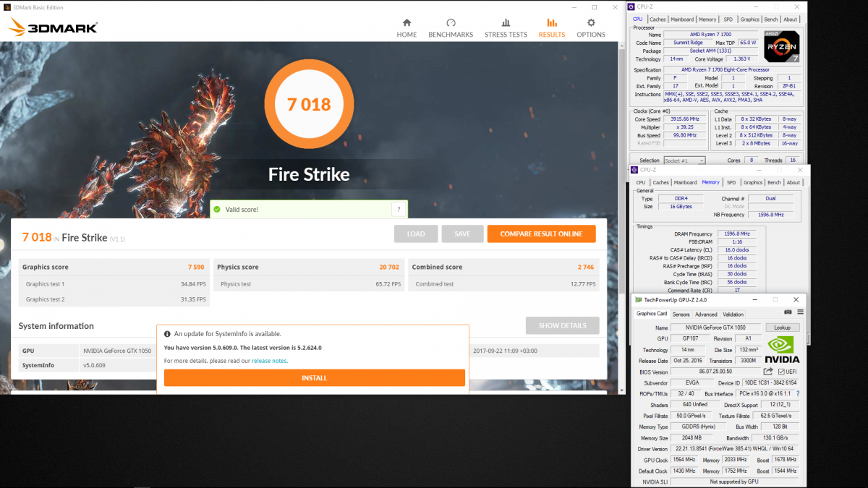Screen dimensions: 868x488
Task: Select the Memory tab in lower CPU-Z window
Action: [x=710, y=182]
